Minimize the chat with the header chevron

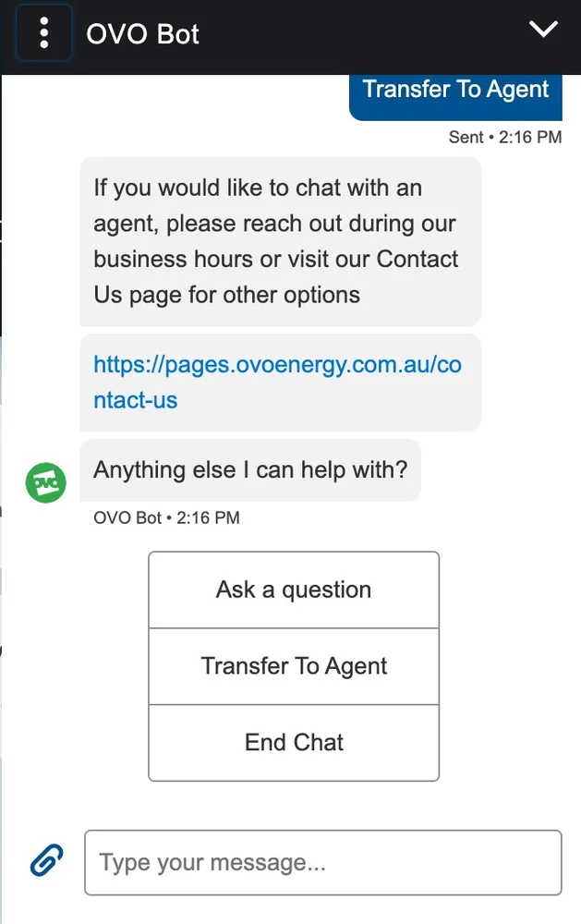pyautogui.click(x=543, y=30)
